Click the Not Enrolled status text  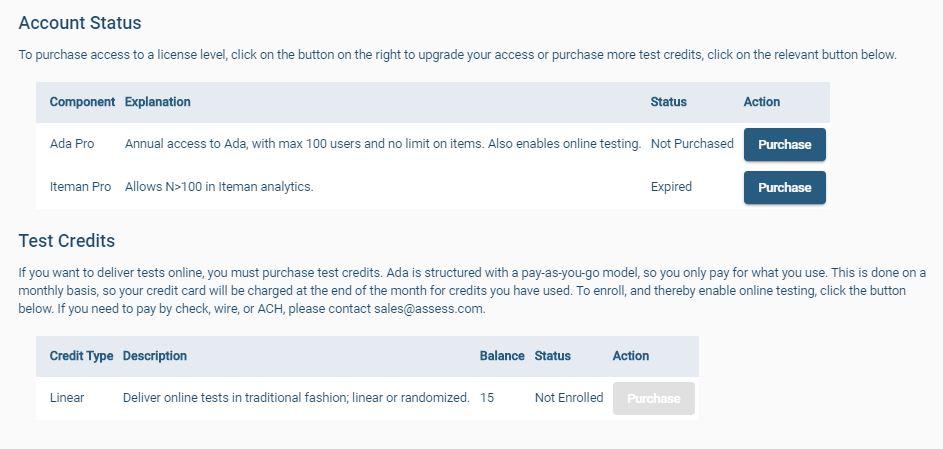tap(569, 398)
